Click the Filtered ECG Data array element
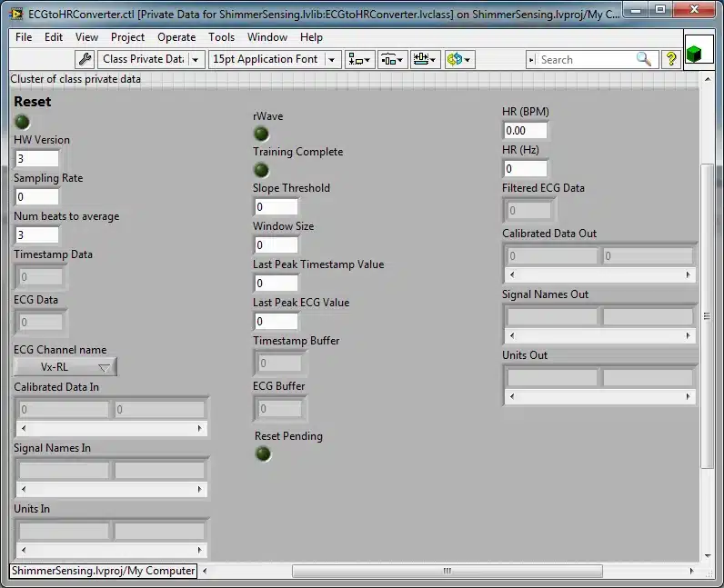 pyautogui.click(x=529, y=211)
